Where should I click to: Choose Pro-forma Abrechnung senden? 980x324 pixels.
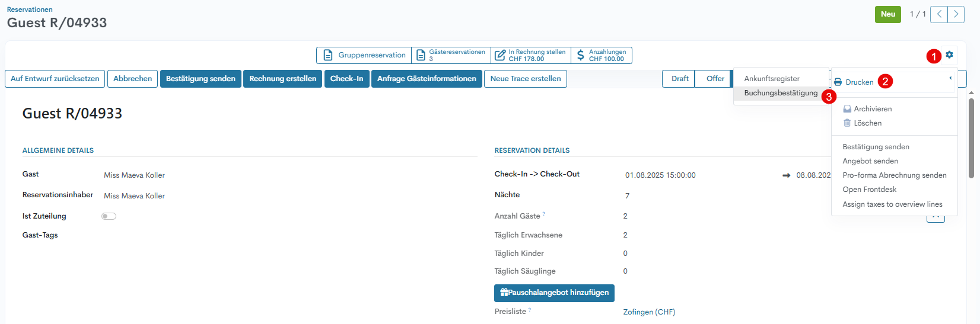[x=894, y=175]
